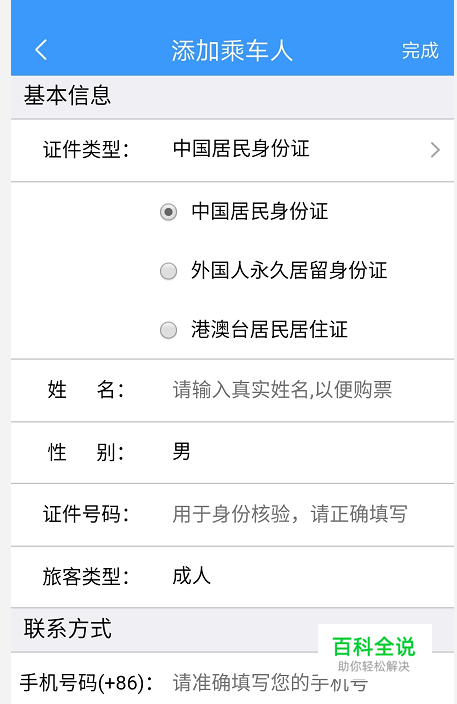
Task: Tap 完成 to finish adding passenger
Action: tap(420, 50)
